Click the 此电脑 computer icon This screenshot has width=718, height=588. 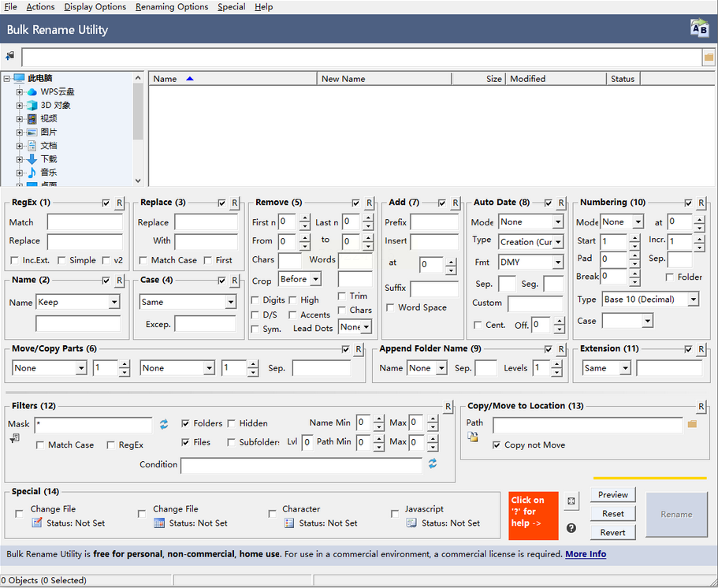click(19, 78)
